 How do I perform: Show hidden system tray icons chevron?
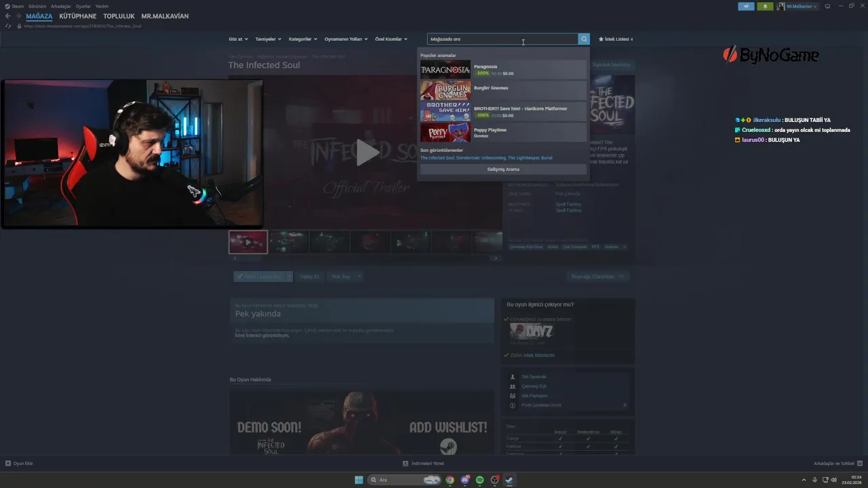(x=804, y=480)
